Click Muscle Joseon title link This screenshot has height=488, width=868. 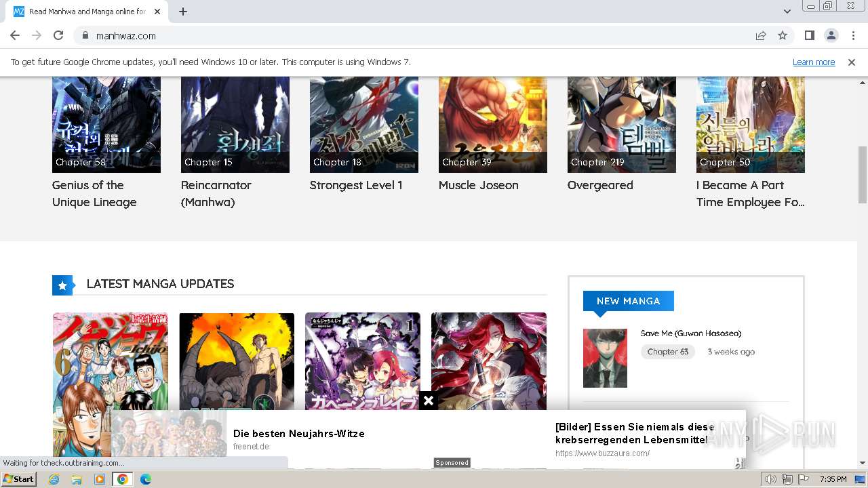pos(479,185)
